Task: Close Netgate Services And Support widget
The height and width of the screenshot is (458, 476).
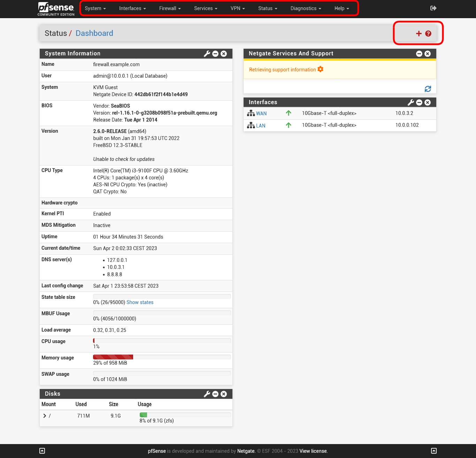Action: 428,54
